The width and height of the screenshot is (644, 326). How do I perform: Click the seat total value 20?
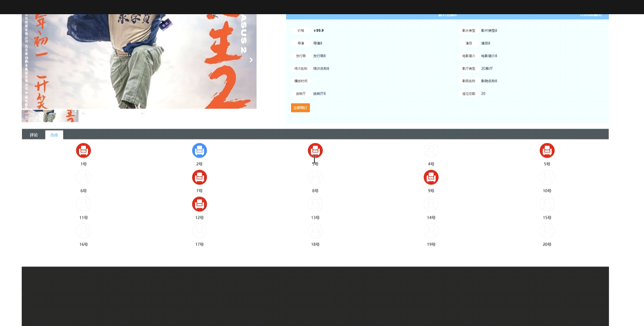tap(483, 94)
